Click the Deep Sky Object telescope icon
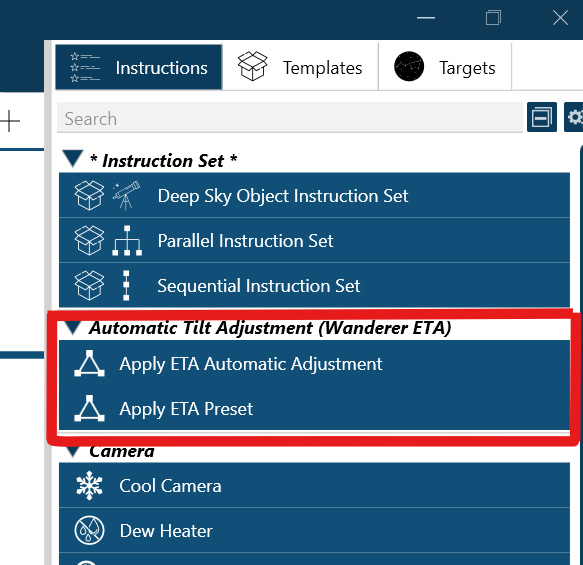Image resolution: width=583 pixels, height=565 pixels. click(126, 196)
